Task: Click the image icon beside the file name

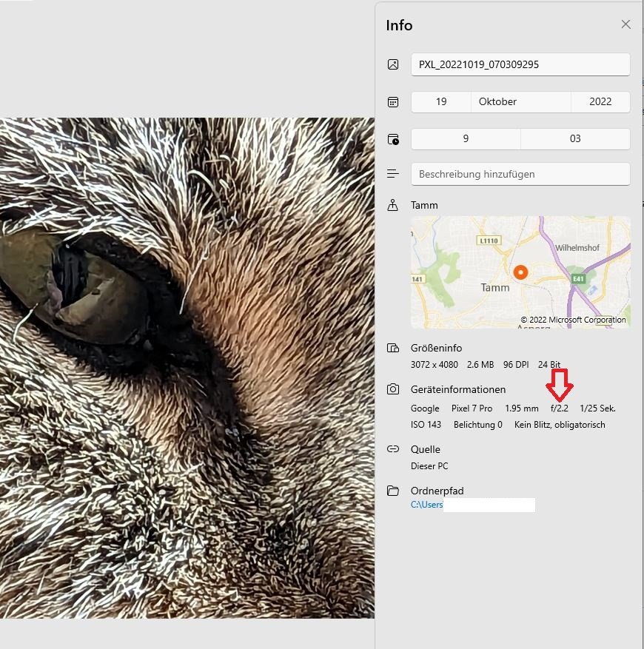Action: pos(393,64)
